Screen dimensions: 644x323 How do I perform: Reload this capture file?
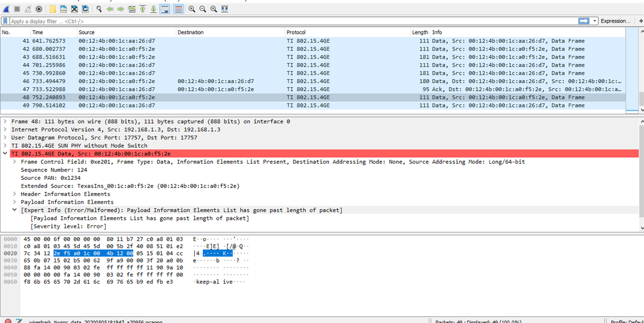click(x=85, y=9)
